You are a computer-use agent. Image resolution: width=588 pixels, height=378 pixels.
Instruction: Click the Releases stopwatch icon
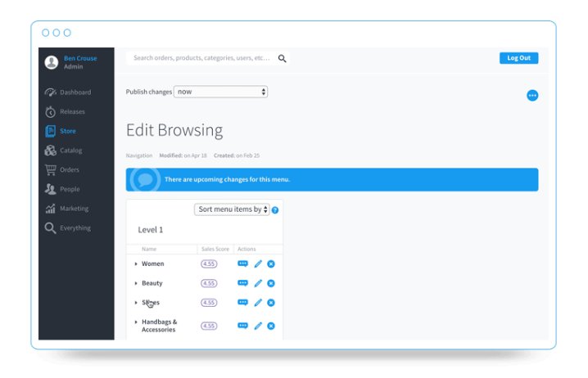coord(50,111)
